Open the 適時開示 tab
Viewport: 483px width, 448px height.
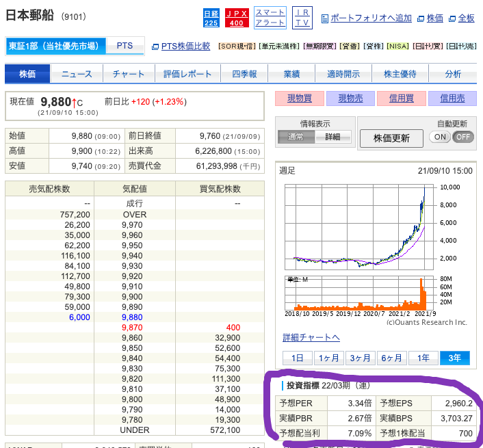pos(343,74)
